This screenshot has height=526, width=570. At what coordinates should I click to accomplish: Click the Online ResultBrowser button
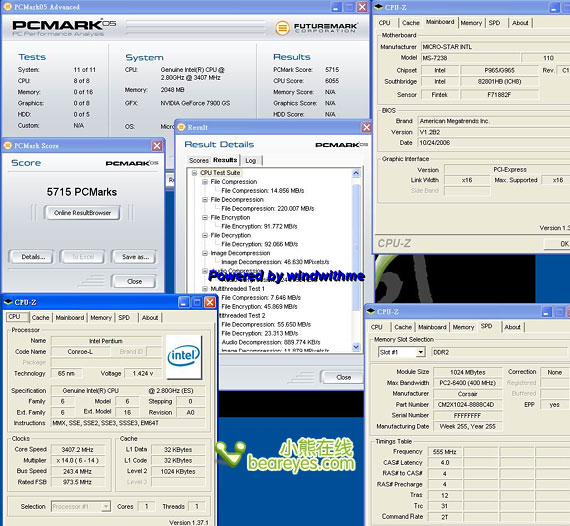coord(83,213)
